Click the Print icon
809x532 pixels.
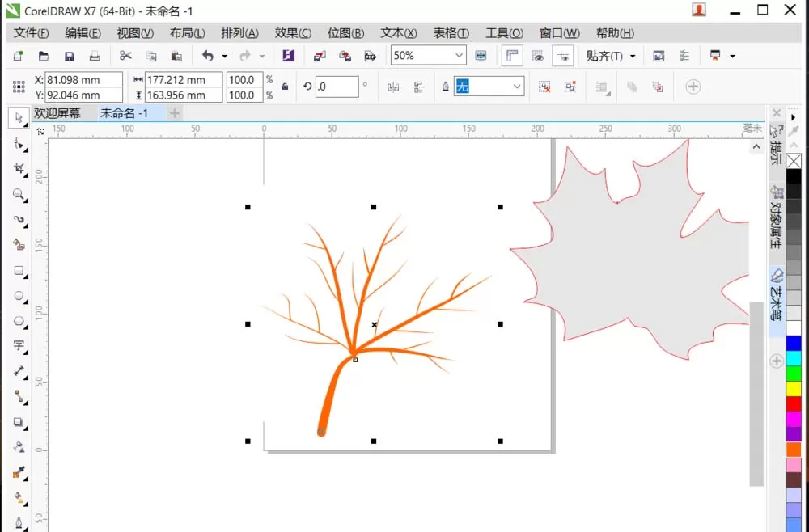(x=95, y=56)
